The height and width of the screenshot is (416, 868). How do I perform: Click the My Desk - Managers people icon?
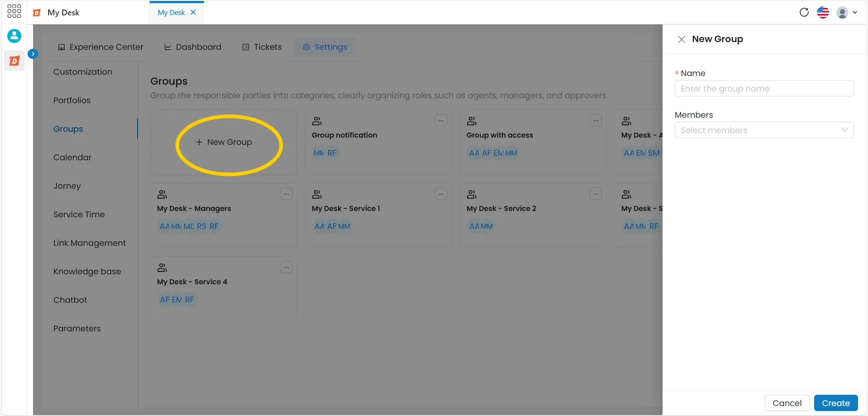pyautogui.click(x=162, y=195)
